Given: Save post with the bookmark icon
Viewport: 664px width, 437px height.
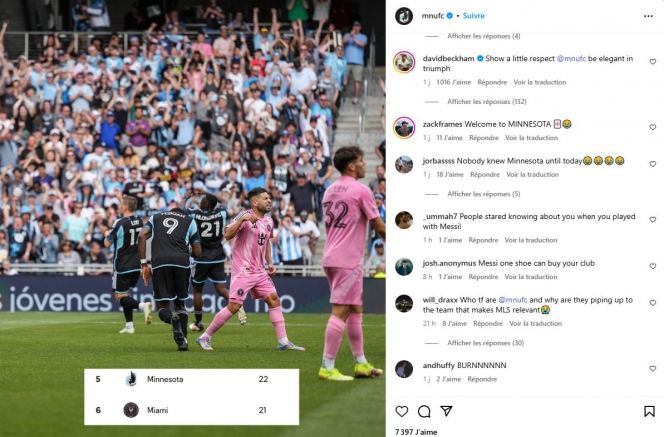Looking at the screenshot, I should (x=649, y=411).
